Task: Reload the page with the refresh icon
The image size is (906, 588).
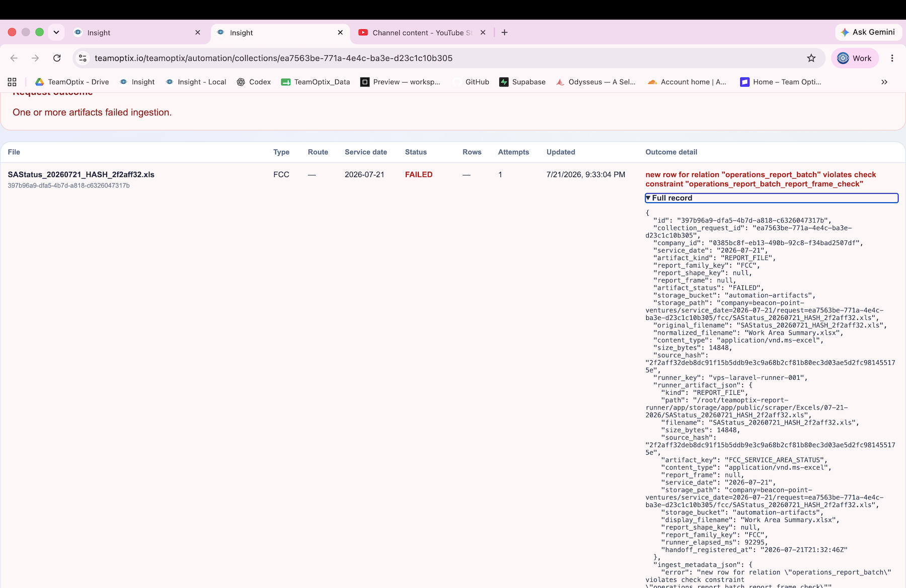Action: (57, 58)
